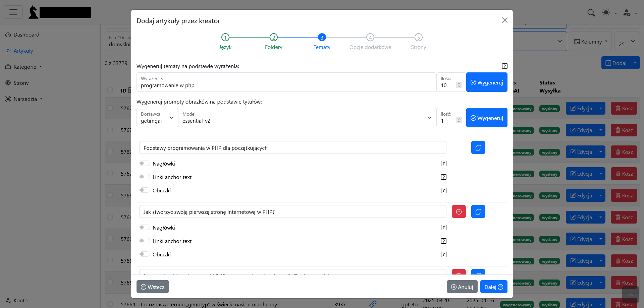Expand the theme switcher caret
644x308 pixels.
pyautogui.click(x=615, y=13)
